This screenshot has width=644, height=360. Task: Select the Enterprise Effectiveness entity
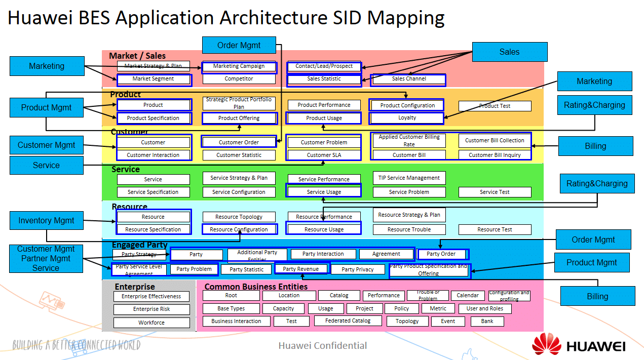(x=151, y=297)
